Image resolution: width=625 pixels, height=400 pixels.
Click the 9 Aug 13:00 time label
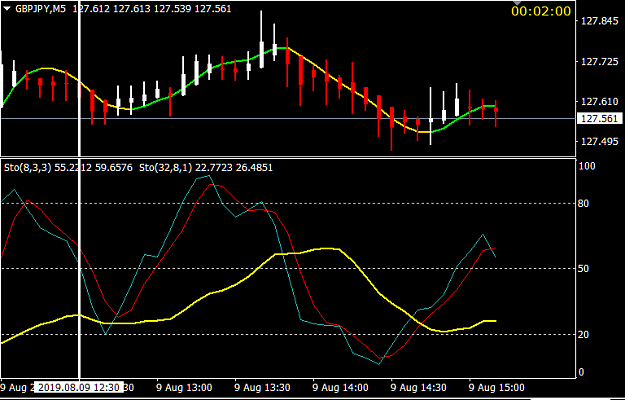184,387
